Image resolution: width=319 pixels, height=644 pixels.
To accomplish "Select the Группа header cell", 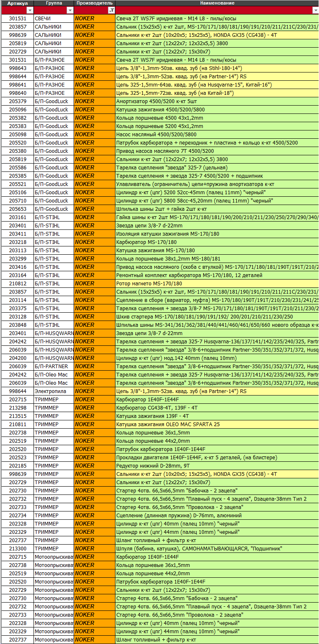I will pos(54,3).
